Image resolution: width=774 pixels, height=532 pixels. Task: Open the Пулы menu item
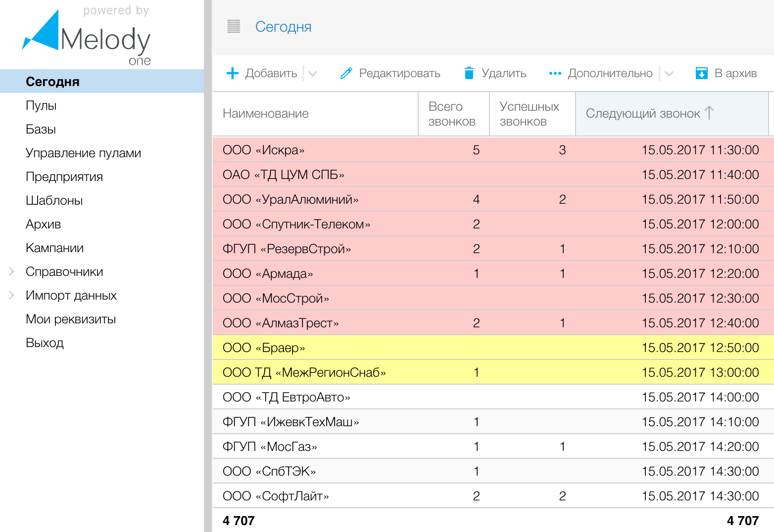coord(41,105)
